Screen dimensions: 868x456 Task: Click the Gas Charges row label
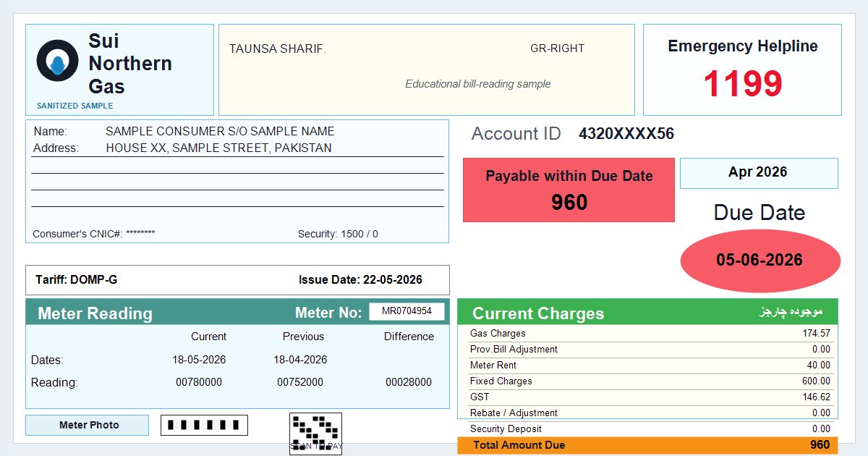pyautogui.click(x=498, y=334)
